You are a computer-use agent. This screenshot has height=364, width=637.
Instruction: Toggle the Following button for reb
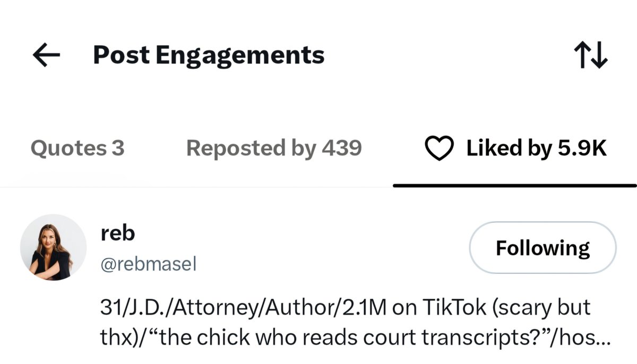point(543,248)
